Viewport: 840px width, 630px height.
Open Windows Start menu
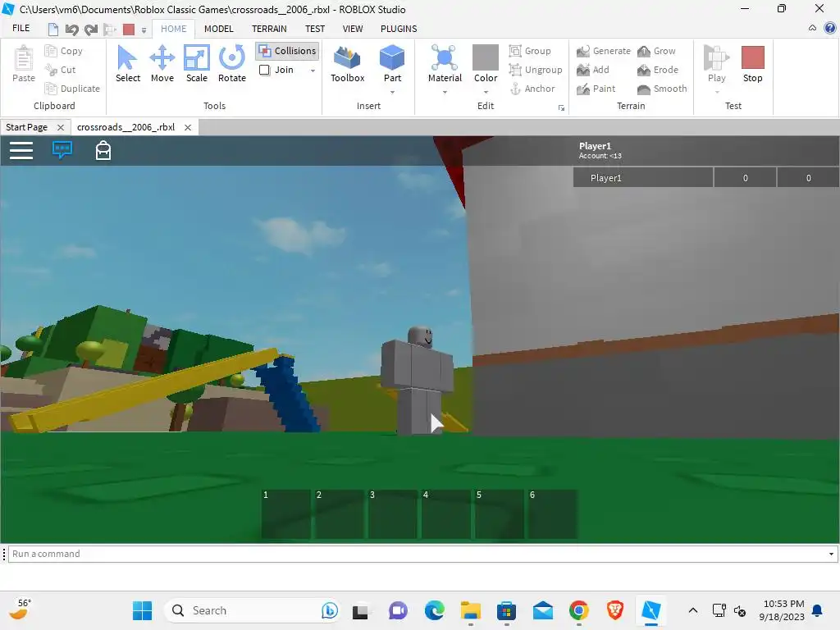[143, 610]
